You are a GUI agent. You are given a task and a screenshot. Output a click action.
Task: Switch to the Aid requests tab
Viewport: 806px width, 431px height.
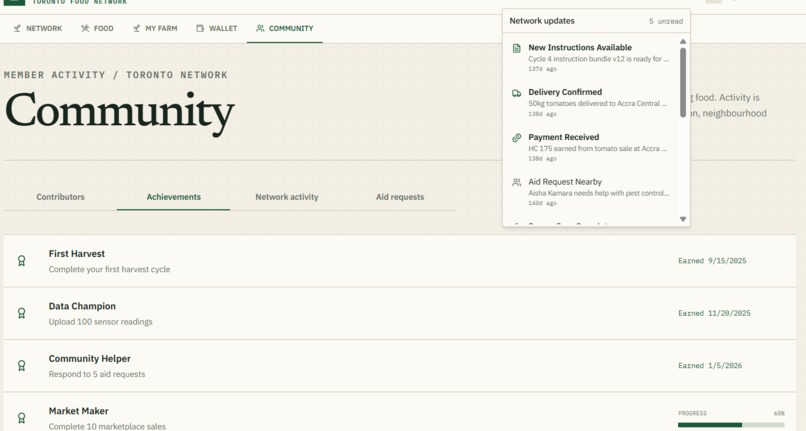[x=400, y=197]
